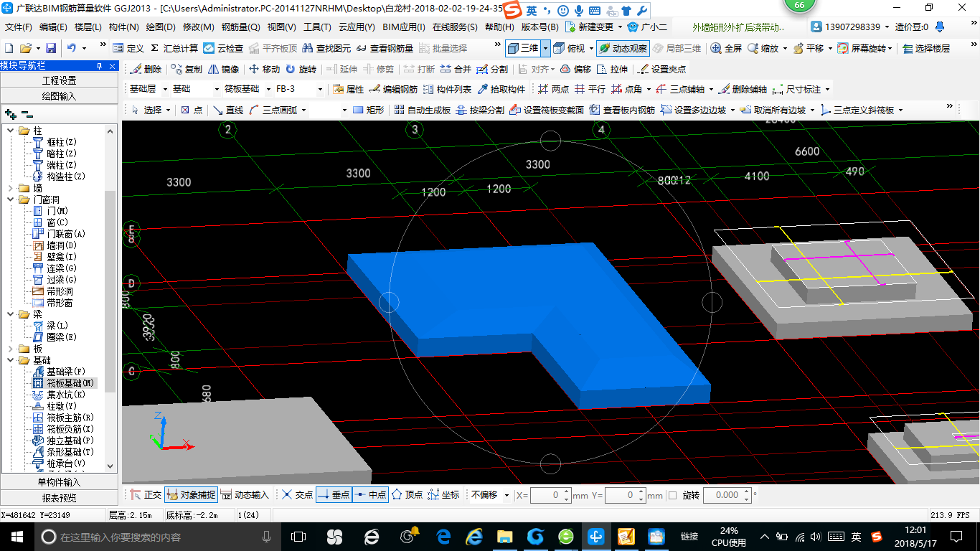This screenshot has width=980, height=551.
Task: Open the 视图(V) menu
Action: coord(281,27)
